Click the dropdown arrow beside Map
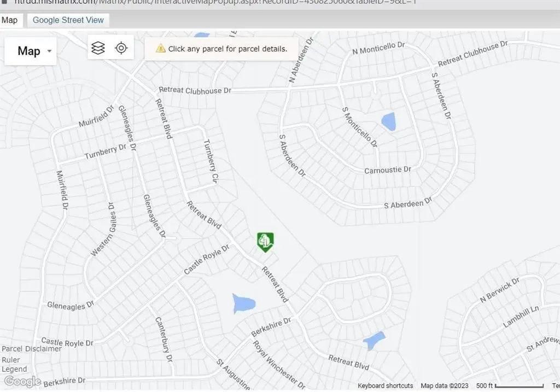Screen dimensions: 560x392 click(50, 51)
